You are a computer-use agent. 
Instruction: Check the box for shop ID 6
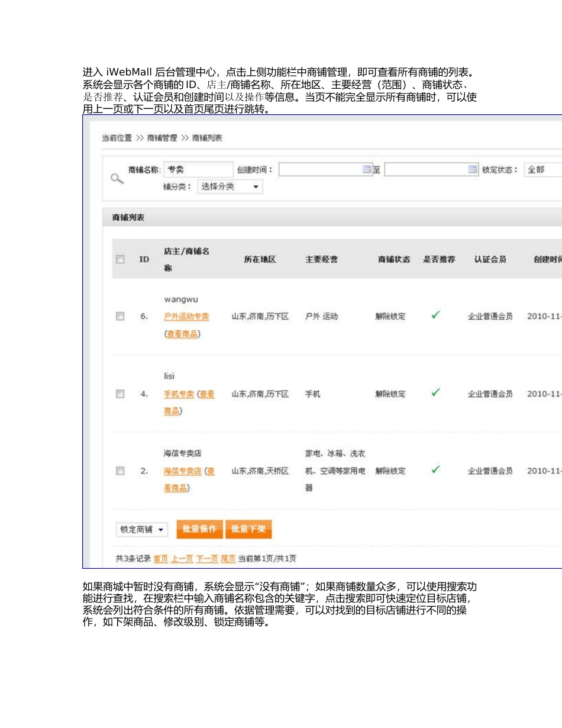coord(120,317)
